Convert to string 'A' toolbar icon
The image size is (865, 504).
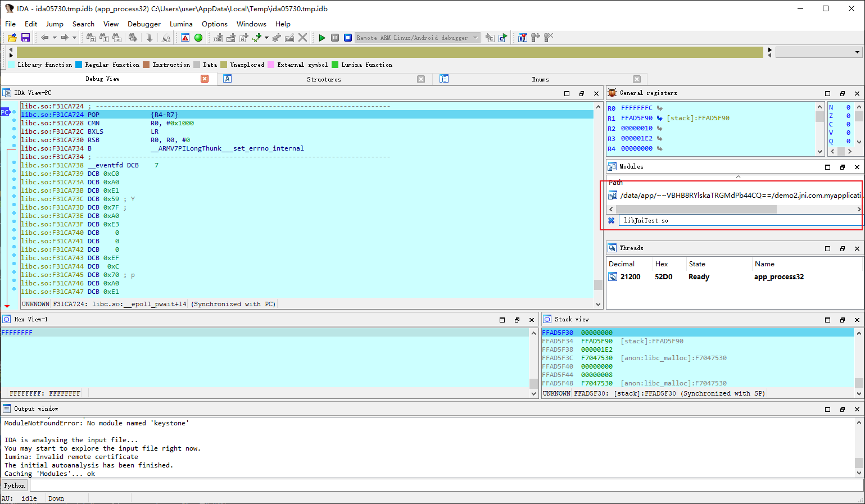click(244, 38)
